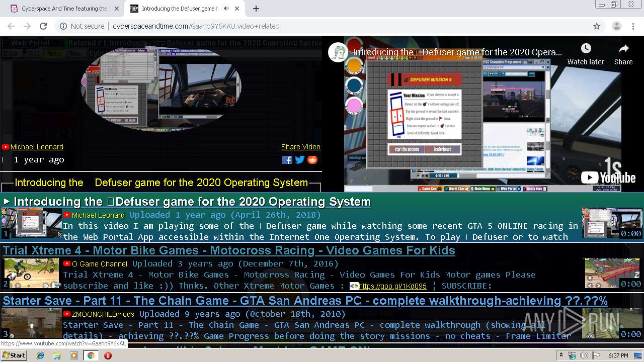The width and height of the screenshot is (644, 362).
Task: View site information for Not secure
Action: [x=82, y=26]
